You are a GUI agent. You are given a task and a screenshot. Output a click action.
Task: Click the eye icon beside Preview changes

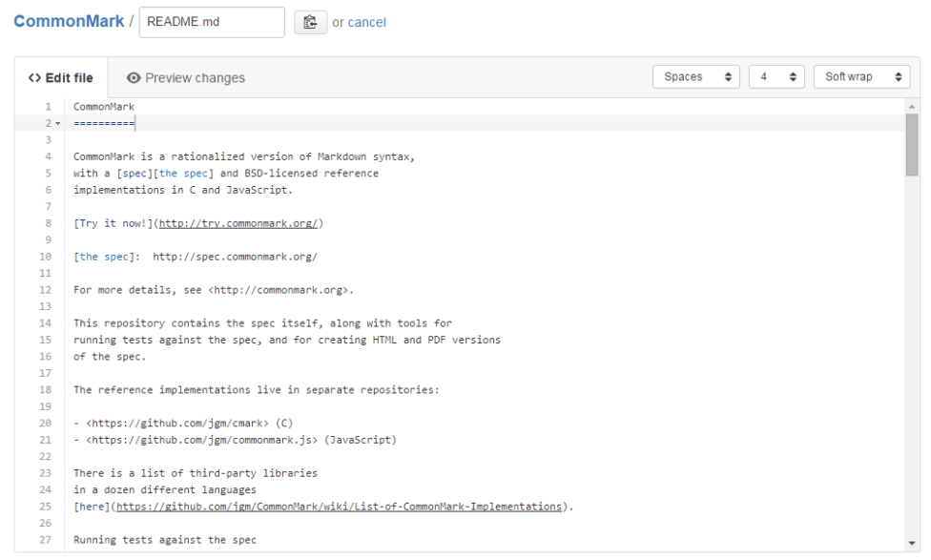coord(134,78)
